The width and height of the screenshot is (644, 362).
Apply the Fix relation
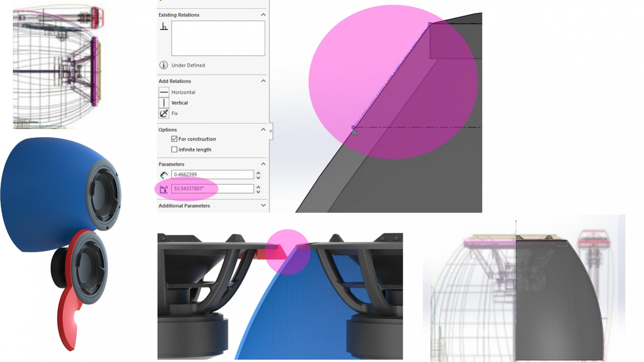[x=175, y=113]
